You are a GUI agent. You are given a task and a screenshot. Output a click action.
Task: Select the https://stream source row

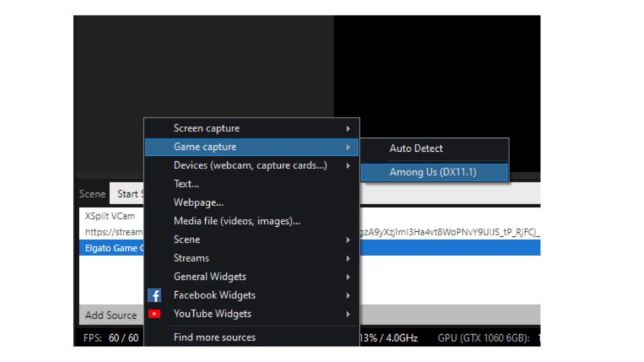pos(114,232)
